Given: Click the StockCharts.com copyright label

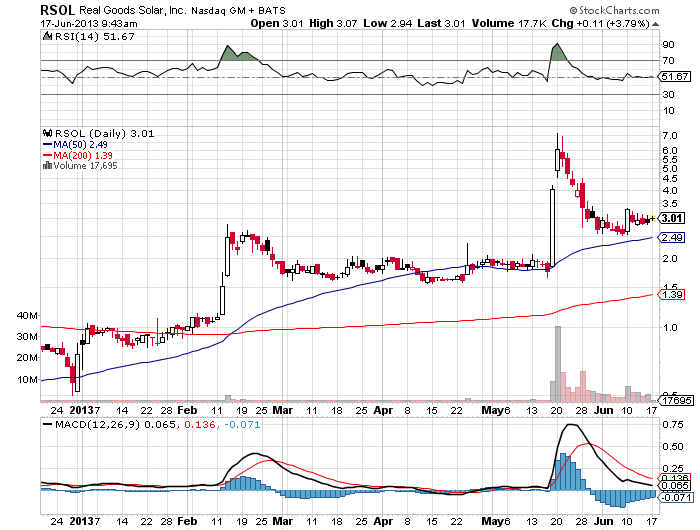Looking at the screenshot, I should coord(614,10).
